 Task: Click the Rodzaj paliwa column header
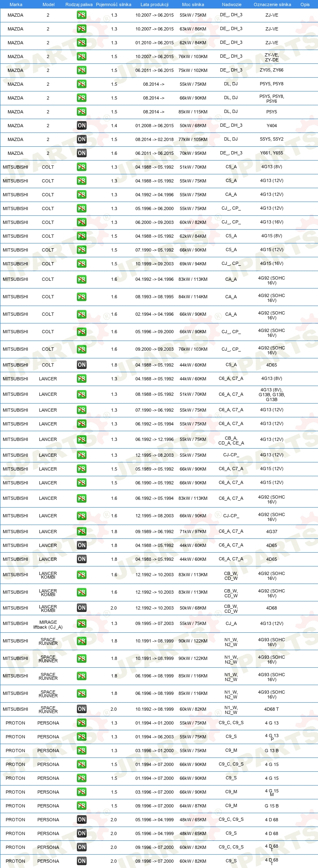[x=79, y=4]
